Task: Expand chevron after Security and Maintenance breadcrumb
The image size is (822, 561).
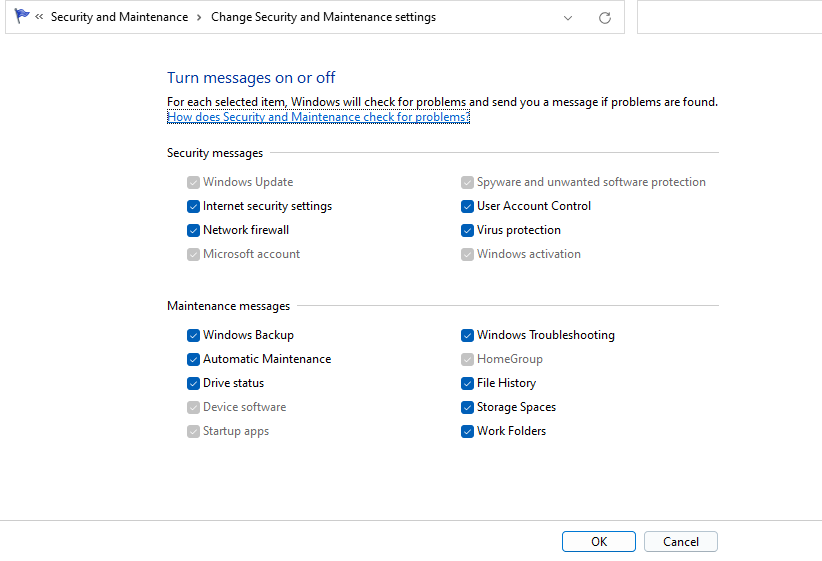Action: pyautogui.click(x=199, y=17)
